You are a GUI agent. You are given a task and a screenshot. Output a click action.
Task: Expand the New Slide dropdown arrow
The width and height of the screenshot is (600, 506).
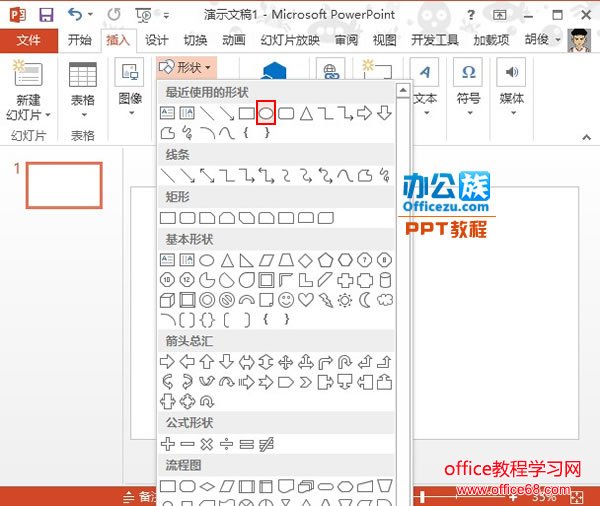click(48, 114)
